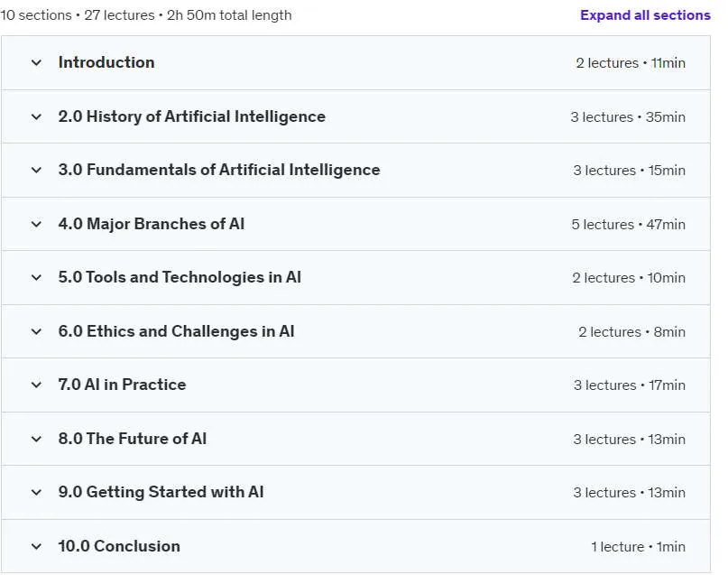
Task: Click '2 lectures • 8min' on Ethics row
Action: [x=631, y=332]
